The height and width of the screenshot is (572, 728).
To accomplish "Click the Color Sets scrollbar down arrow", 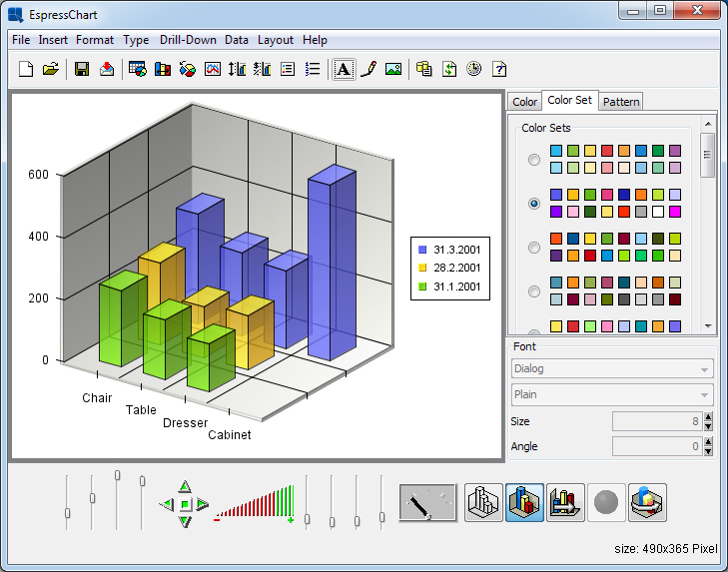I will pos(708,325).
